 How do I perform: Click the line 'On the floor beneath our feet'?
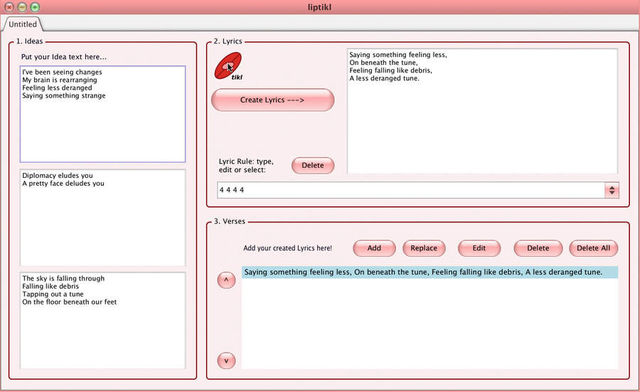pos(69,302)
